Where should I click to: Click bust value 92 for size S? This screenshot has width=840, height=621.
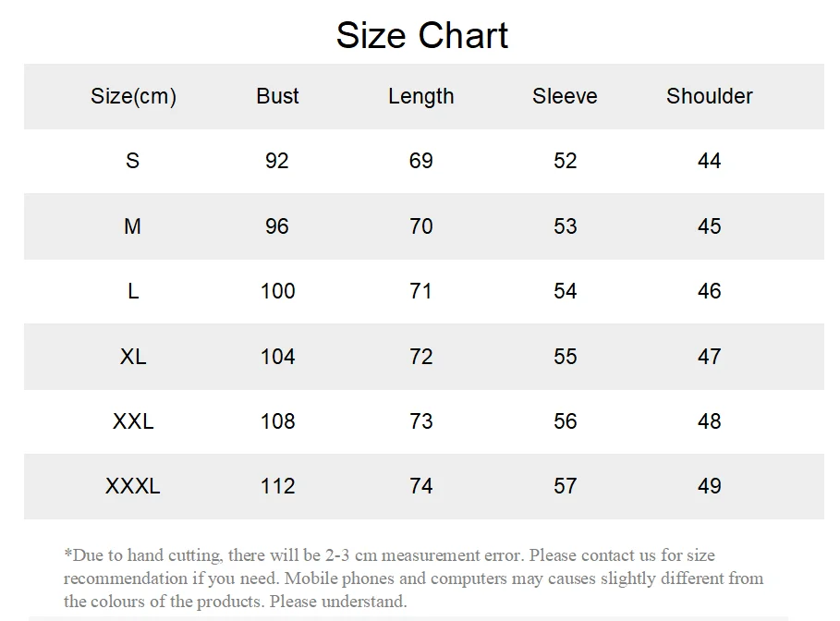[x=277, y=161]
